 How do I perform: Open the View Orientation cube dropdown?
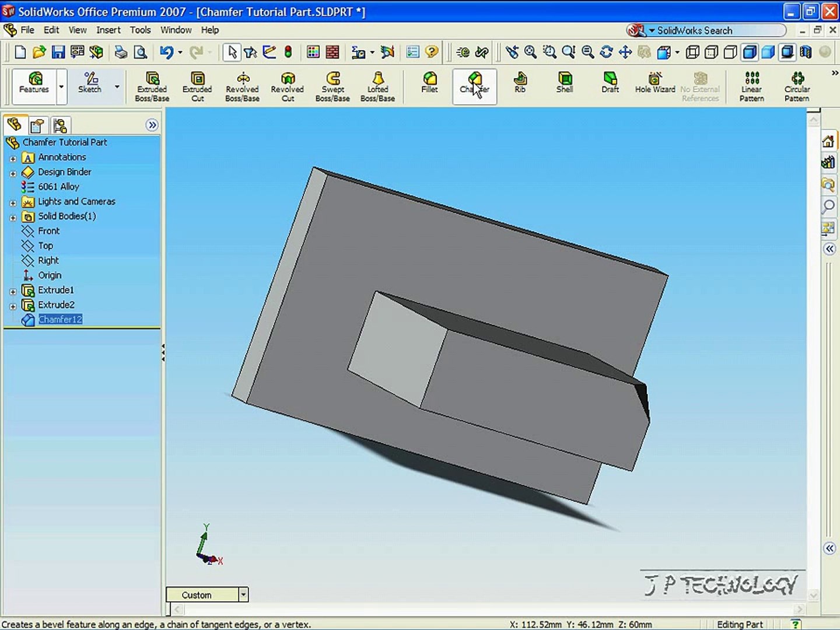click(677, 52)
